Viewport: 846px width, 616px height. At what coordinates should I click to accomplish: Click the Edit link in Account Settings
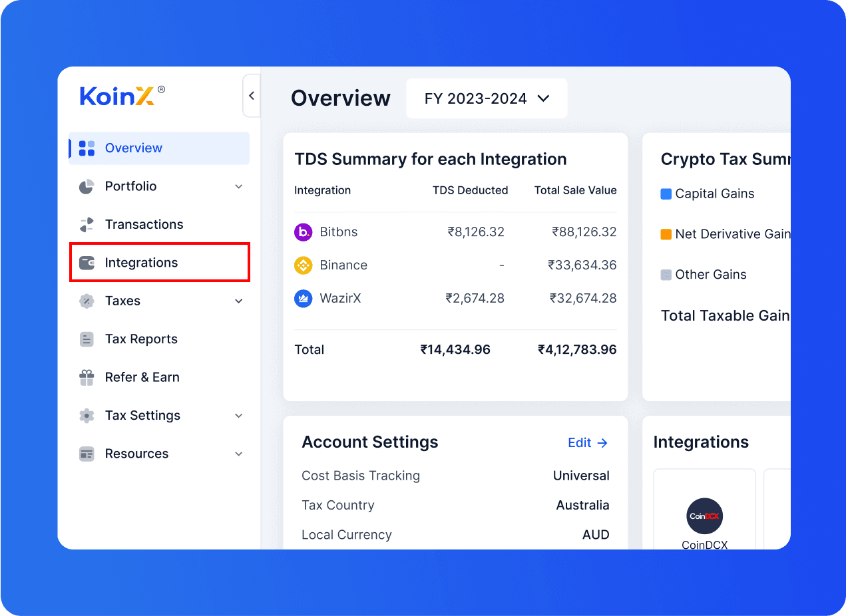pos(587,443)
